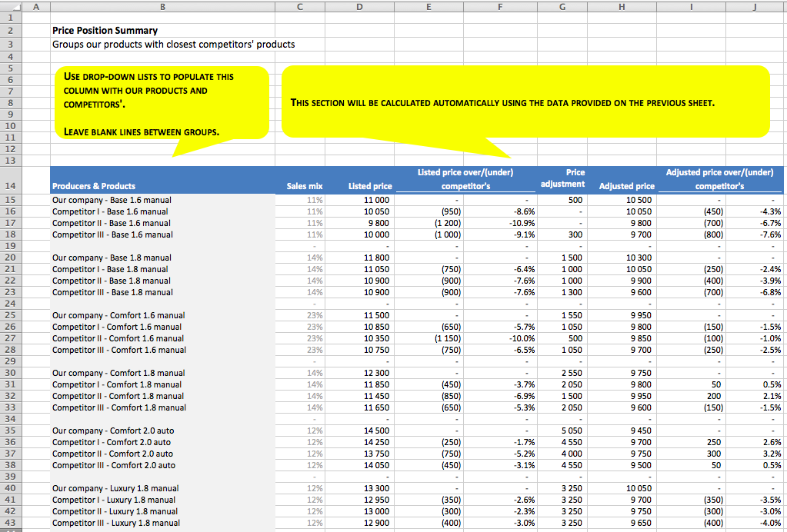This screenshot has width=787, height=532.
Task: Click sales mix 23% in row 25
Action: coord(315,315)
